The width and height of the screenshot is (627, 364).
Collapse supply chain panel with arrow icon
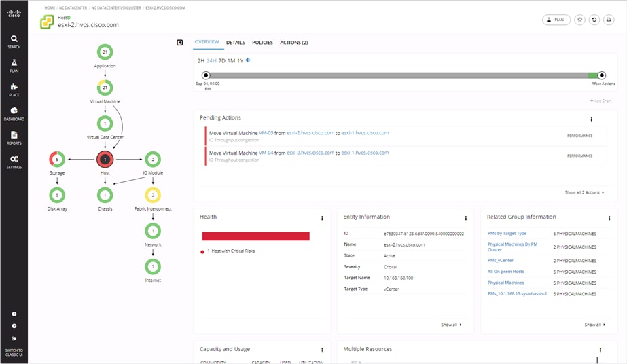(180, 42)
